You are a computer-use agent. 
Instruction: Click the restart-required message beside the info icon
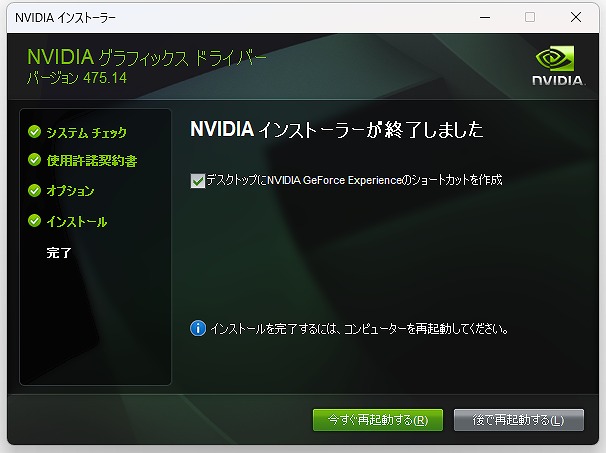coord(360,329)
